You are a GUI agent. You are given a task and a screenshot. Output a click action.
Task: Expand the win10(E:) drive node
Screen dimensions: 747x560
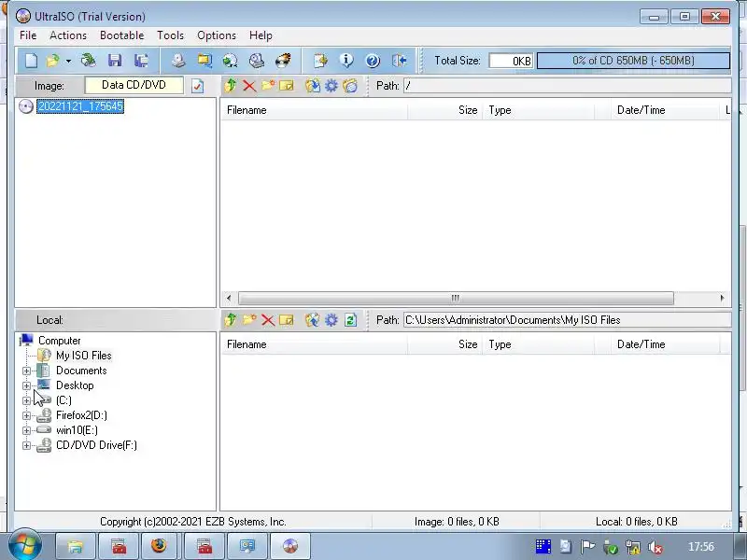tap(27, 430)
